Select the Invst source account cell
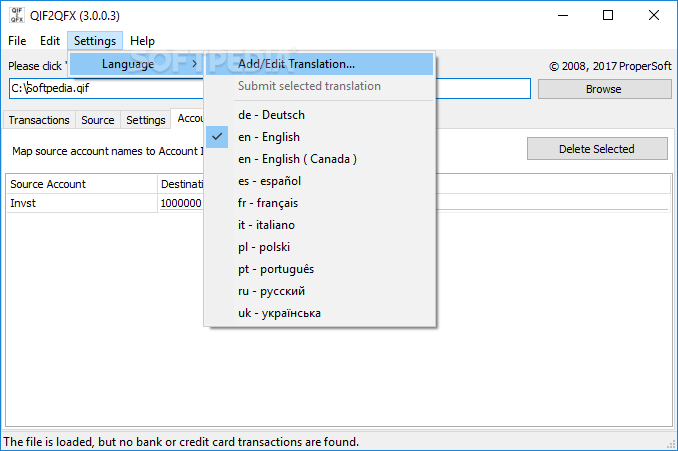 [82, 203]
